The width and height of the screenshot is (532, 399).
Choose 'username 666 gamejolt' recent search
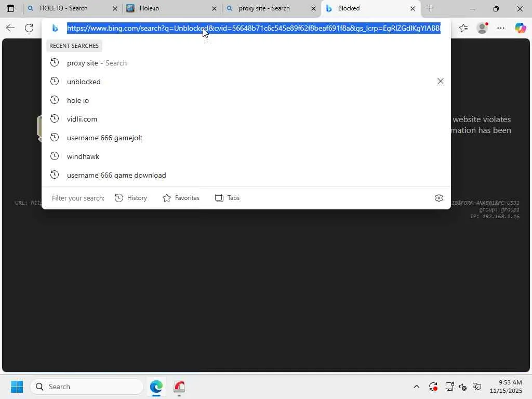tap(246, 138)
